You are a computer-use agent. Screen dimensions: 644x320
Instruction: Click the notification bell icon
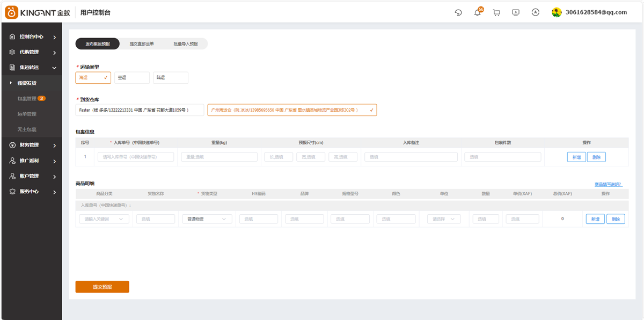pos(477,12)
